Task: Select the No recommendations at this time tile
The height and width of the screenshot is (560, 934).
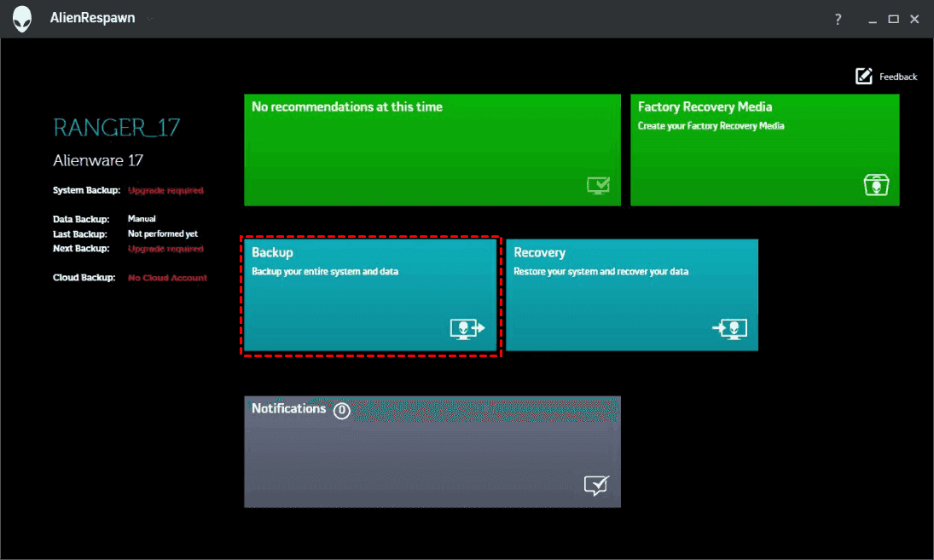Action: click(432, 150)
